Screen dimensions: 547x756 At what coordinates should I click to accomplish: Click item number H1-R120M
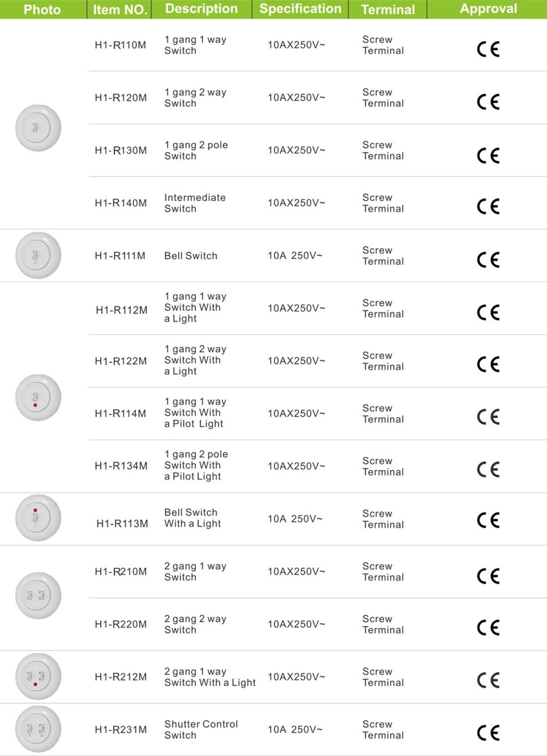pyautogui.click(x=121, y=98)
